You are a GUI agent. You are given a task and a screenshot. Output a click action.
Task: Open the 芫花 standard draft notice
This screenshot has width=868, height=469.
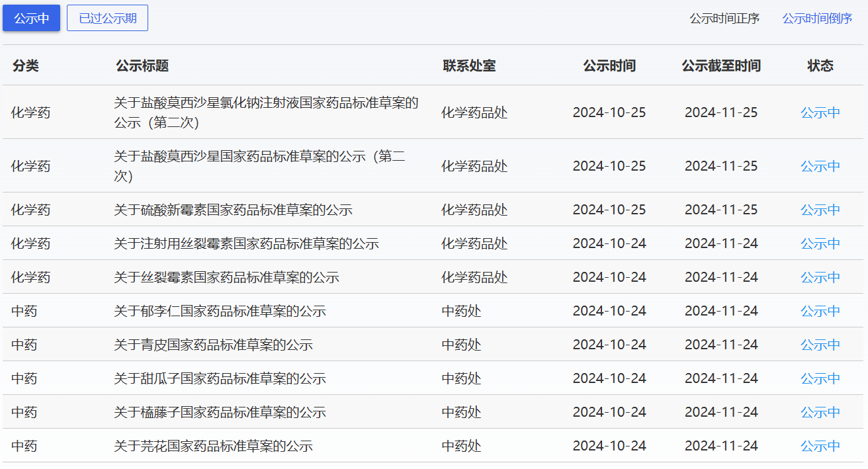[x=213, y=446]
